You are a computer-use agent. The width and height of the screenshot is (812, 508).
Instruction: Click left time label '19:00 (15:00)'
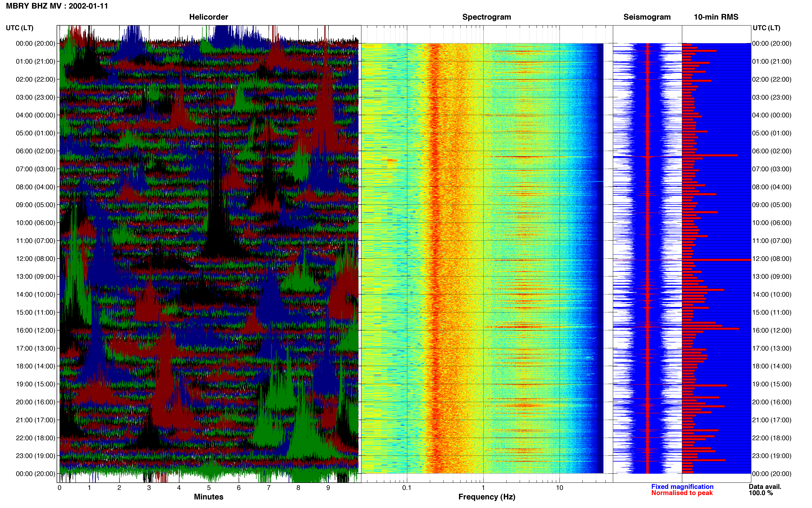pyautogui.click(x=36, y=384)
